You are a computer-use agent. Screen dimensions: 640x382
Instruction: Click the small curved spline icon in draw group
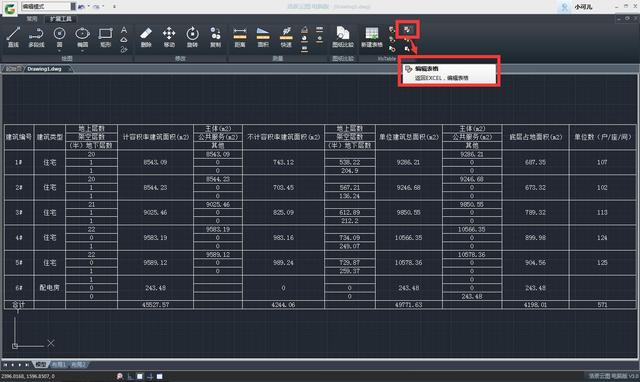[124, 49]
